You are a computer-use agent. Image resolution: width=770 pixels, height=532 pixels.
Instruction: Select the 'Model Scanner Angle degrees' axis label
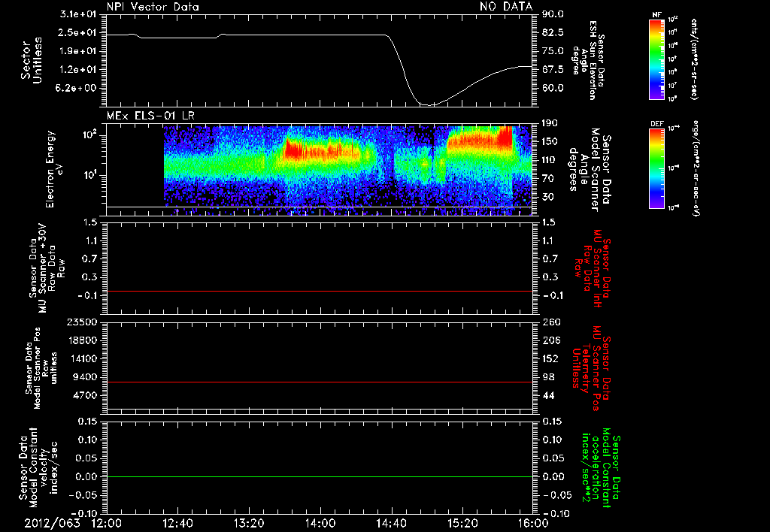pyautogui.click(x=590, y=170)
